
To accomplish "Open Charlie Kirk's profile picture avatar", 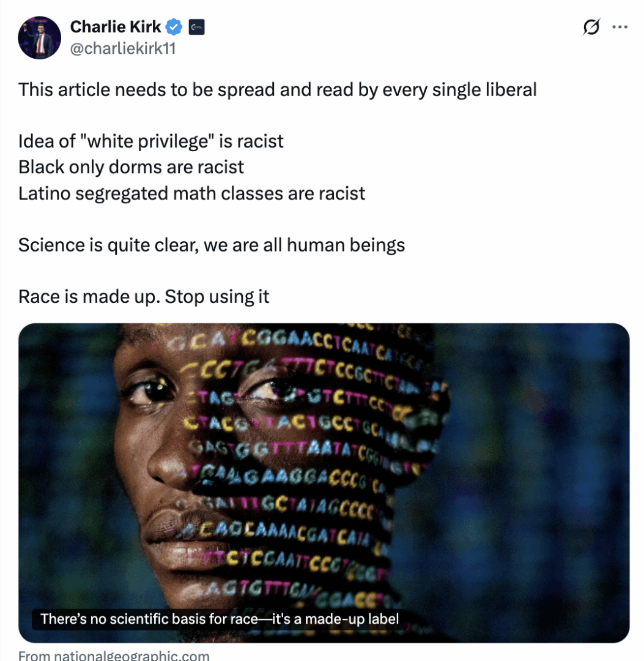I will pyautogui.click(x=40, y=37).
